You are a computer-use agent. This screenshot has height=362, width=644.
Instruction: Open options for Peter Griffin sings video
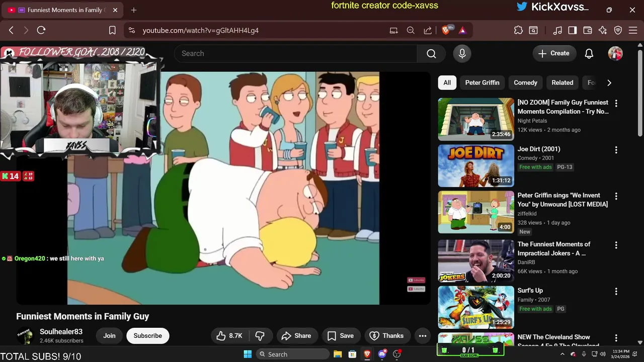[616, 196]
